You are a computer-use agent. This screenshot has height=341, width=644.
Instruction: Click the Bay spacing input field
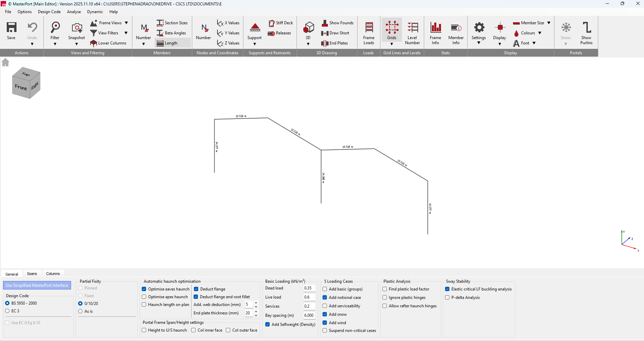tap(309, 315)
